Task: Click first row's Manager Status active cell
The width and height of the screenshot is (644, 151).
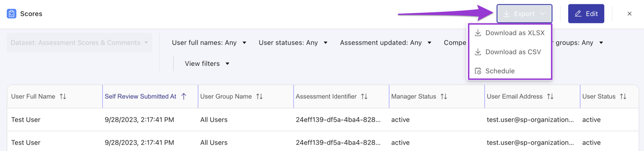Action: coord(400,120)
